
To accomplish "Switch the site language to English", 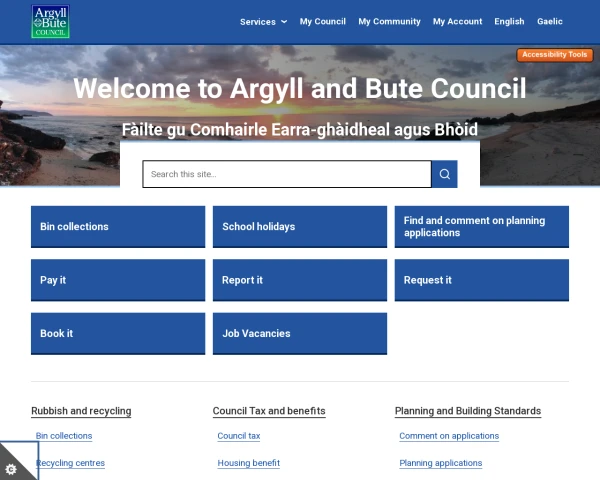I will coord(509,21).
